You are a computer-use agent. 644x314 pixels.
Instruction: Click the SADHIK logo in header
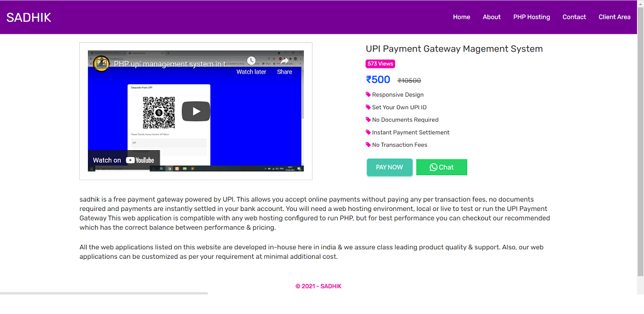[29, 17]
